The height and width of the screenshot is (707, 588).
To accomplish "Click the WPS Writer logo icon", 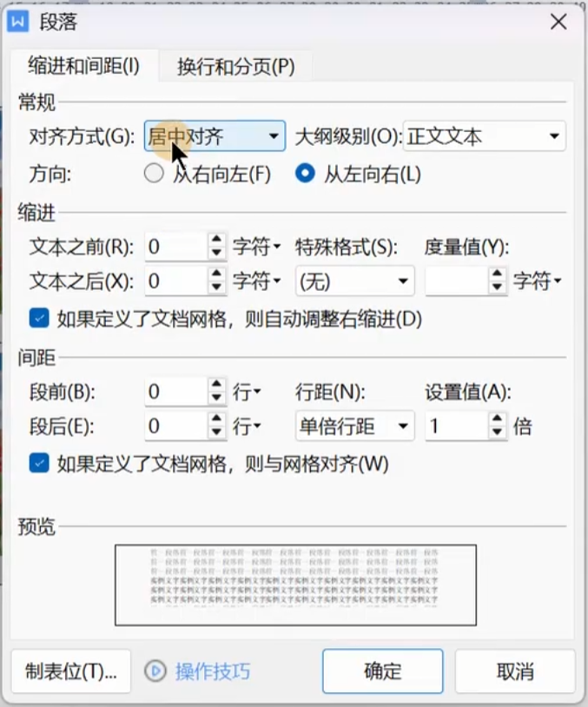I will point(17,21).
